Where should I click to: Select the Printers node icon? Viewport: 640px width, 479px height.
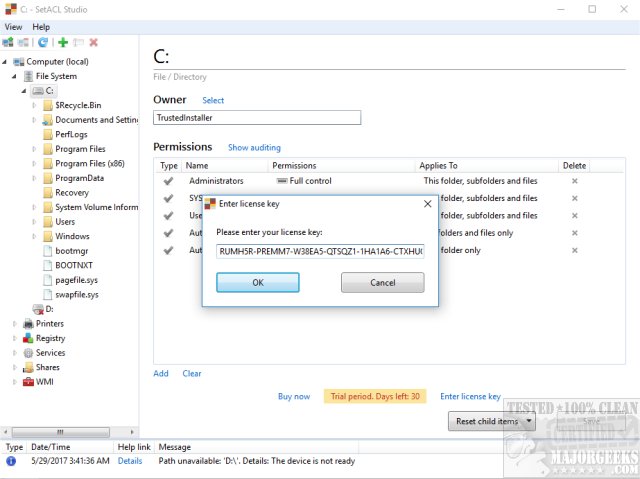(28, 324)
